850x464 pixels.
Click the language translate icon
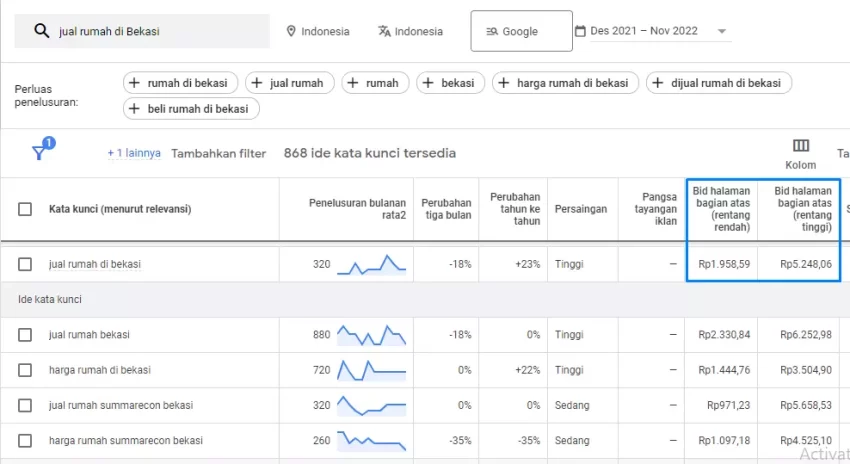click(x=384, y=31)
